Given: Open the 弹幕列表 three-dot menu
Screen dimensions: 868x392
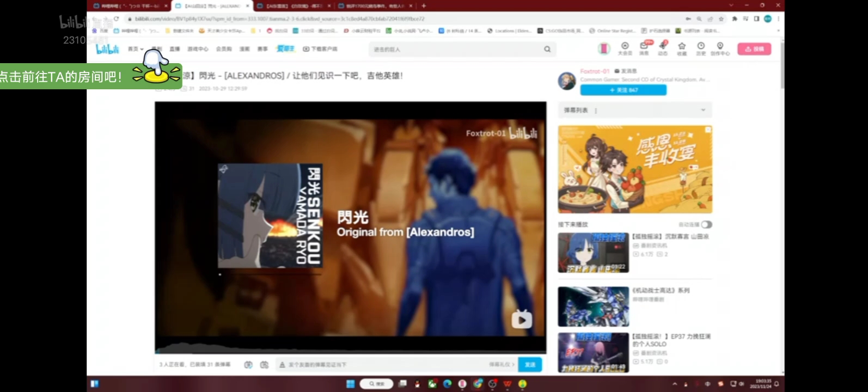Looking at the screenshot, I should click(596, 111).
